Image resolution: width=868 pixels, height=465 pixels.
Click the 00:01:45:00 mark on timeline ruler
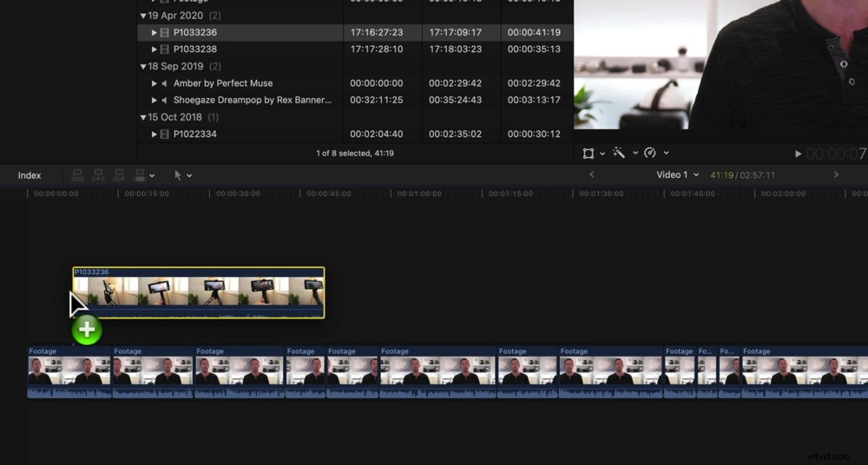point(693,194)
